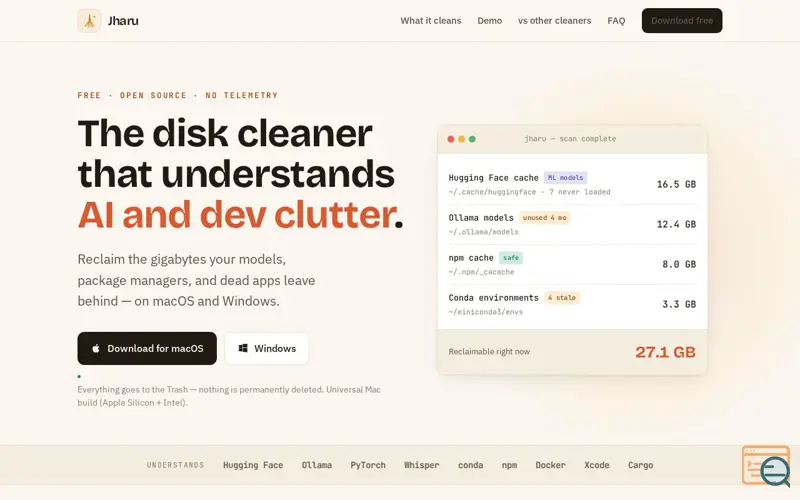Click the AI and dev clutter headline
This screenshot has height=500, width=800.
pos(240,214)
